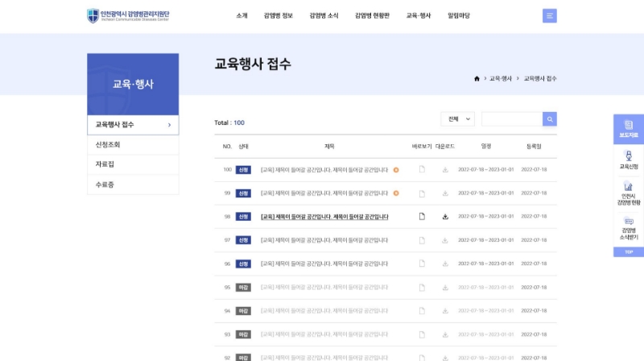Open preview document icon for row 93
The image size is (644, 361).
pos(422,334)
